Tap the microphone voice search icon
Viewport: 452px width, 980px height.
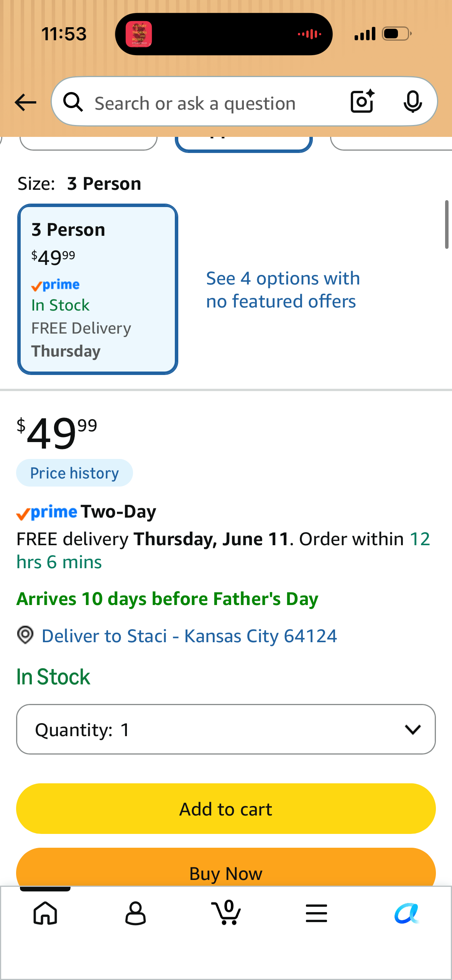pos(413,102)
